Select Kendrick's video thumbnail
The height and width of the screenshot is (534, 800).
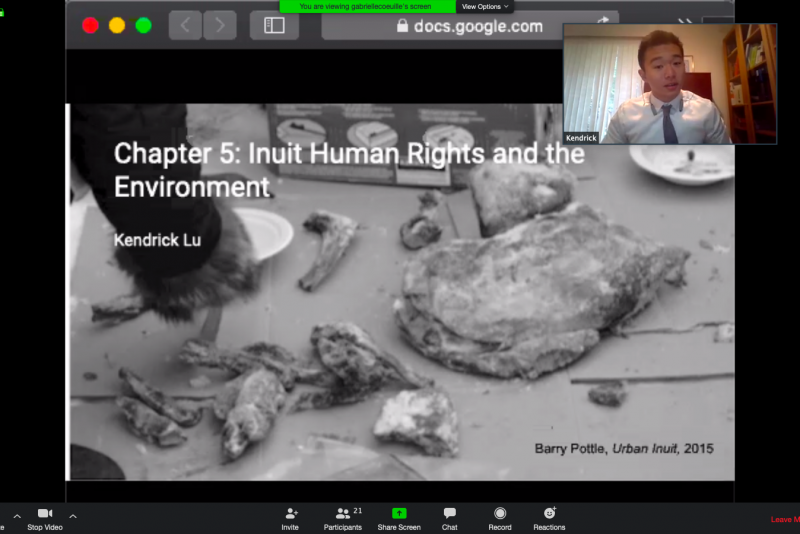[669, 84]
